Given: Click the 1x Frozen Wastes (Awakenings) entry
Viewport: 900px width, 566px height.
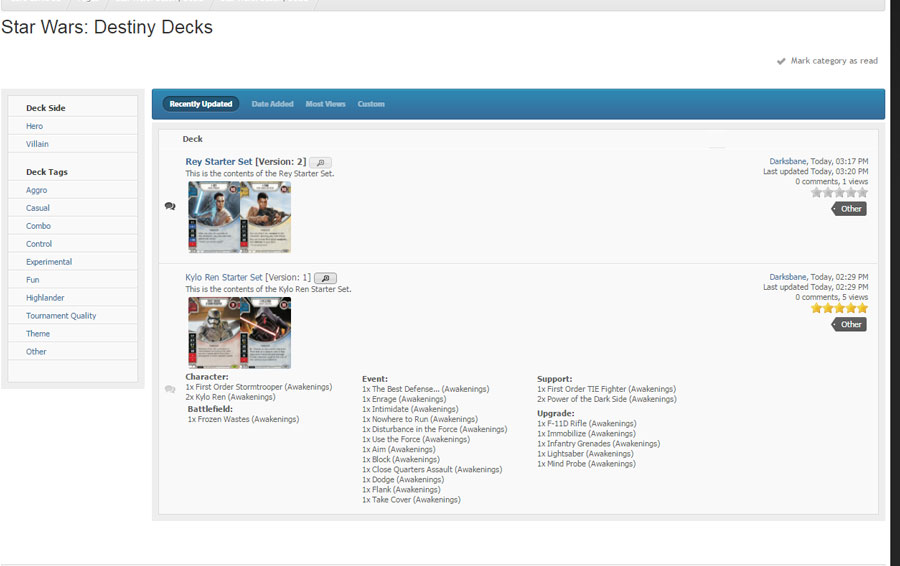Looking at the screenshot, I should [243, 420].
